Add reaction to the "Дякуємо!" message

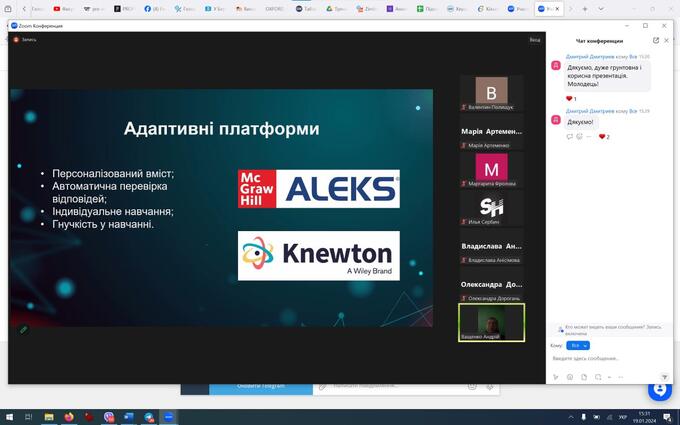[x=580, y=136]
